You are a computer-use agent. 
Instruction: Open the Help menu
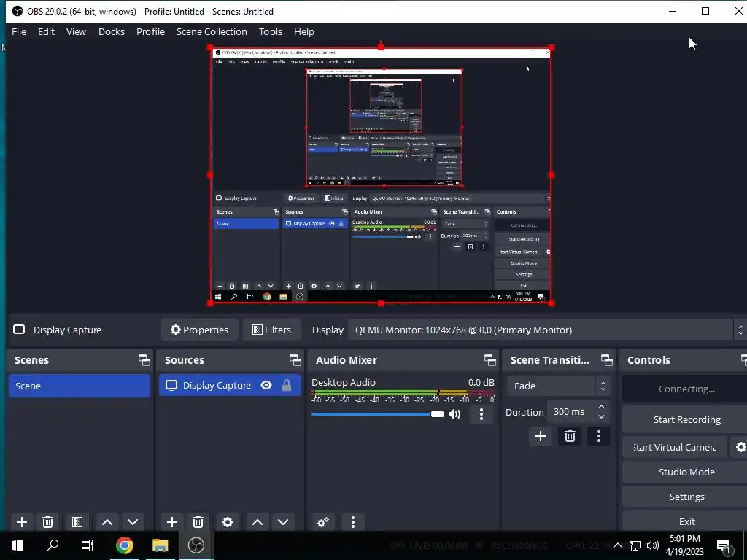click(304, 31)
